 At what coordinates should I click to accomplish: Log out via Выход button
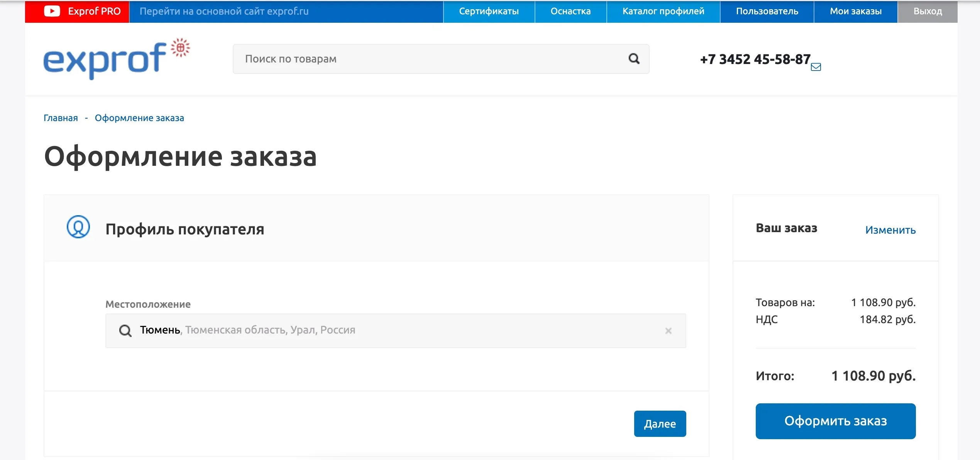pyautogui.click(x=928, y=11)
